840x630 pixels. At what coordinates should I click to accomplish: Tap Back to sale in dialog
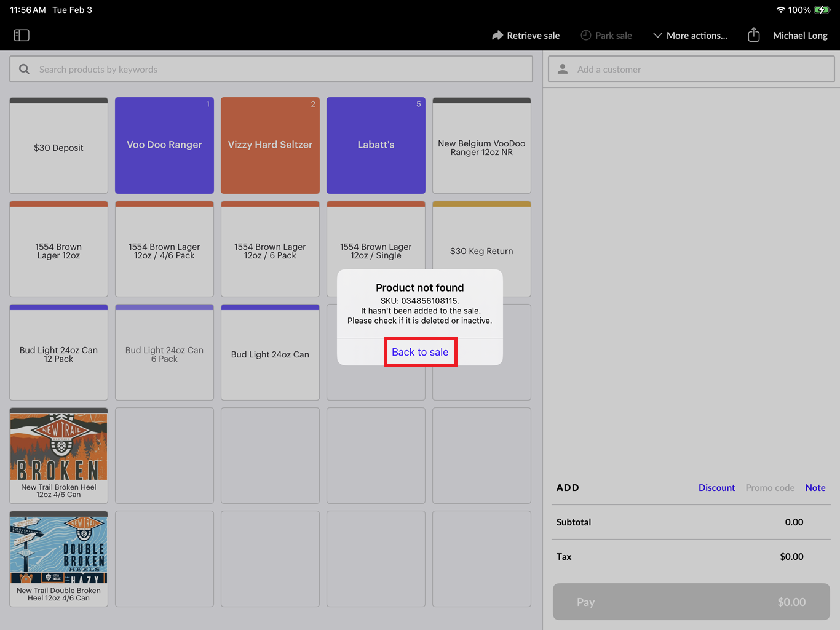coord(420,352)
